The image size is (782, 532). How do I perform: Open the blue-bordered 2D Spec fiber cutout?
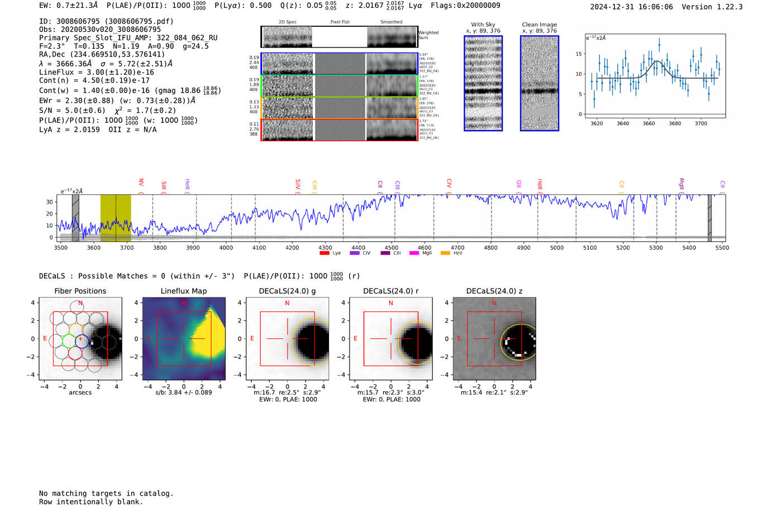pyautogui.click(x=287, y=64)
